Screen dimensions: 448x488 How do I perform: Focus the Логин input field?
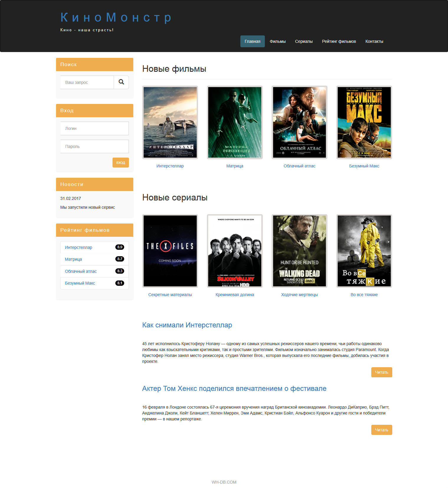pyautogui.click(x=95, y=128)
